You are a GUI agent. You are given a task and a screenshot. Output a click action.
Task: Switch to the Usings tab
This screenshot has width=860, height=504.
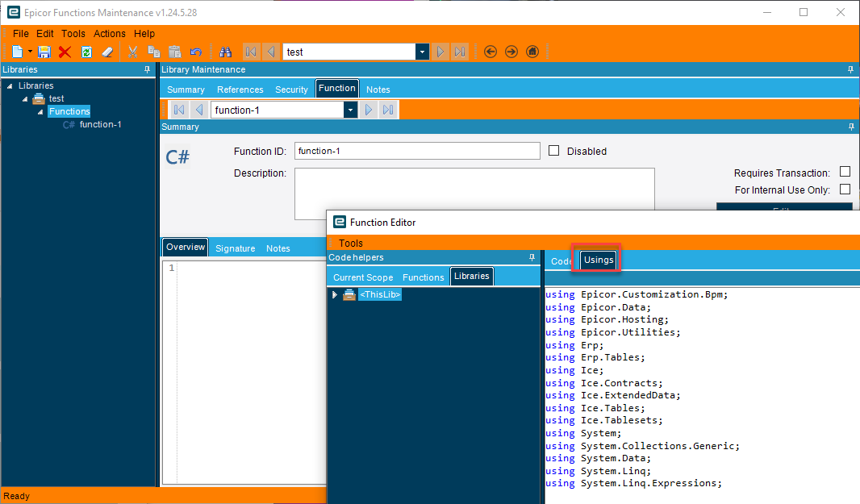click(x=599, y=260)
